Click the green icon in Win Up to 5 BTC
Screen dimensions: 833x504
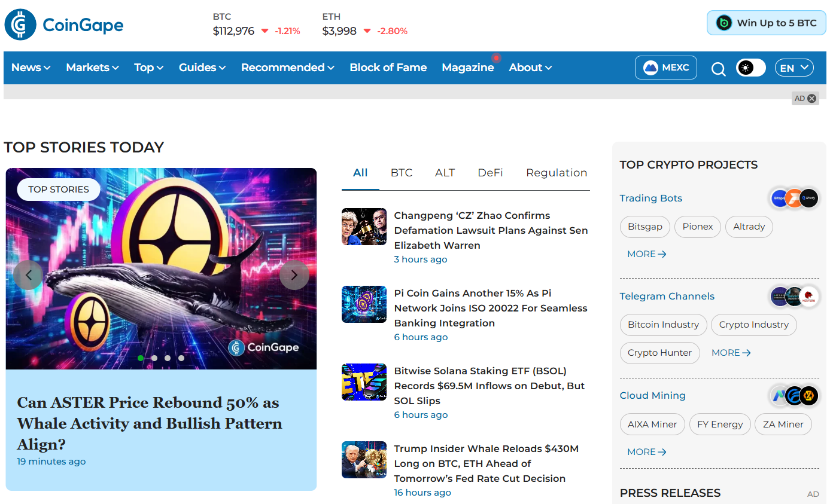(724, 23)
